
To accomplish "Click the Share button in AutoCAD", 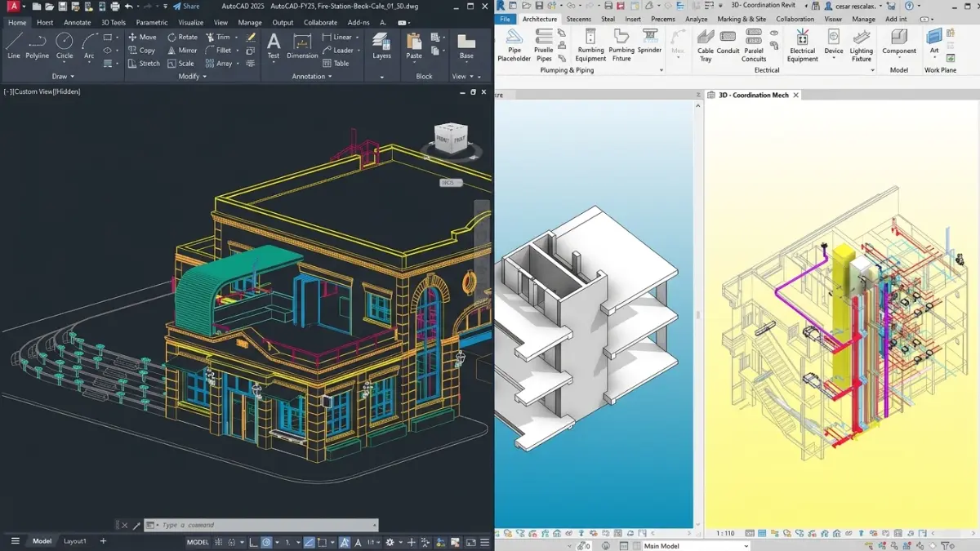I will 186,7.
